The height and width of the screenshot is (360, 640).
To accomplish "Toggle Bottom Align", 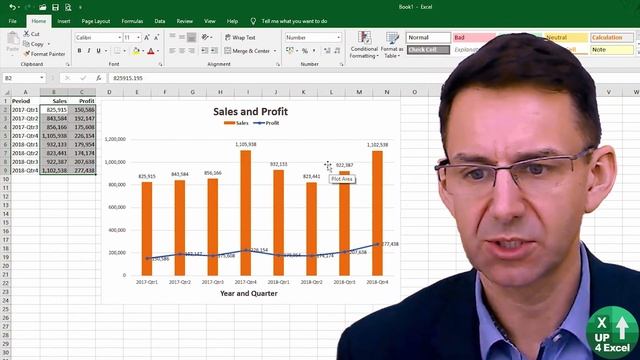I will coord(191,37).
